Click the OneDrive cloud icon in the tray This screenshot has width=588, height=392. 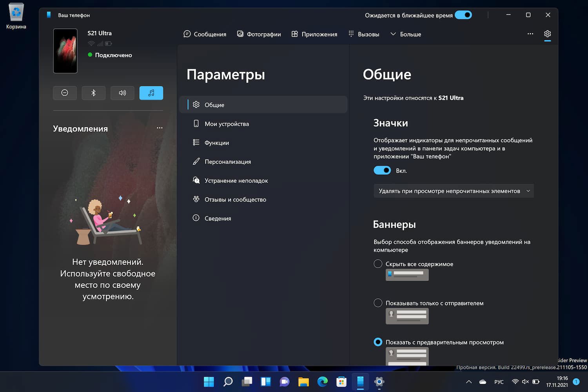point(483,382)
